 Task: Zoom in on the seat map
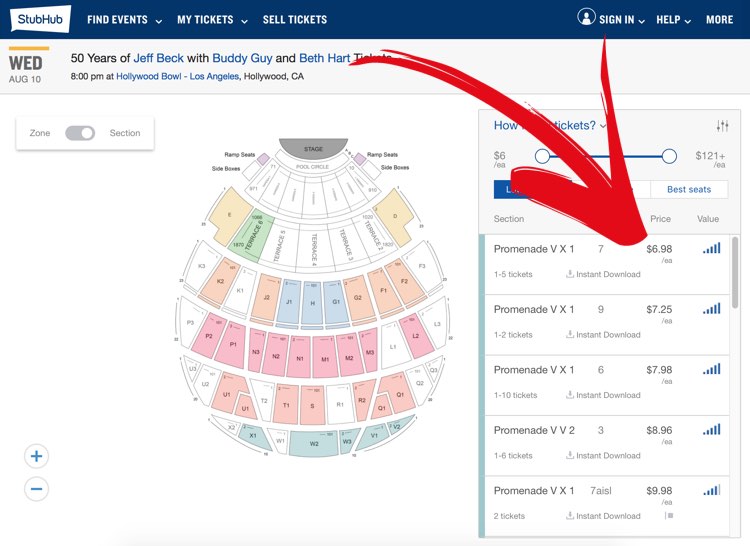pyautogui.click(x=36, y=456)
